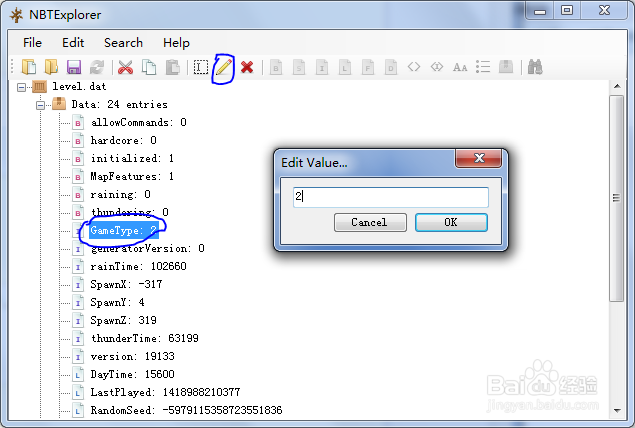Select the hardcore: 0 entry
This screenshot has height=428, width=635.
[123, 141]
